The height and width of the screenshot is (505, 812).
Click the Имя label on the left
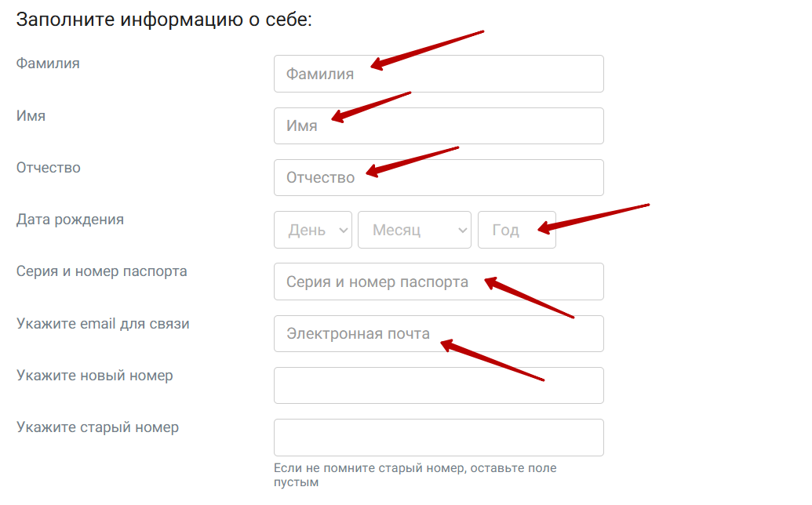coord(31,115)
